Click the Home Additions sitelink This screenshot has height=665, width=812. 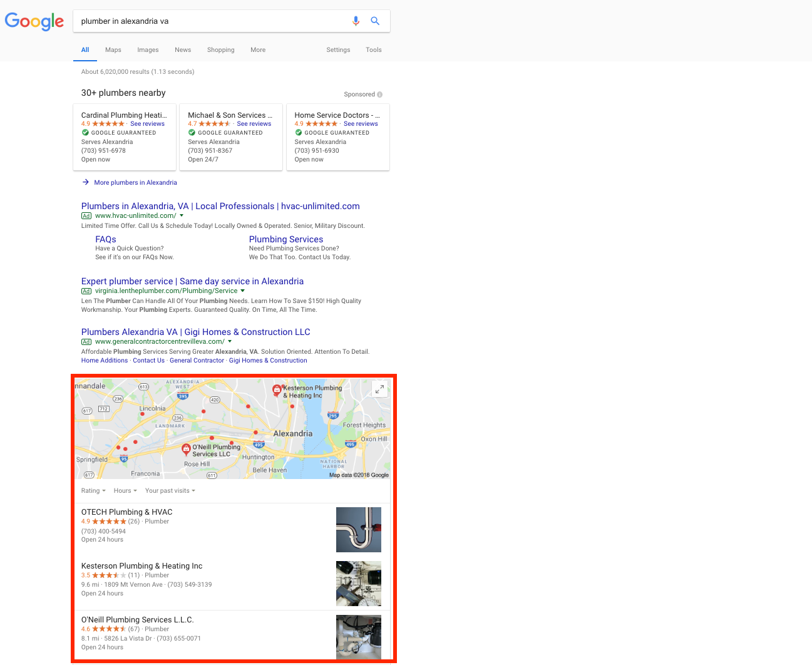[x=105, y=361]
